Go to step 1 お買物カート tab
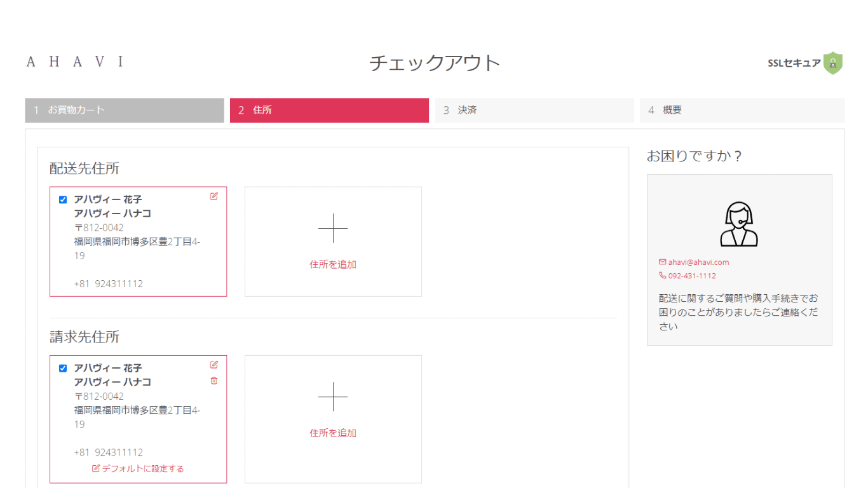 125,110
